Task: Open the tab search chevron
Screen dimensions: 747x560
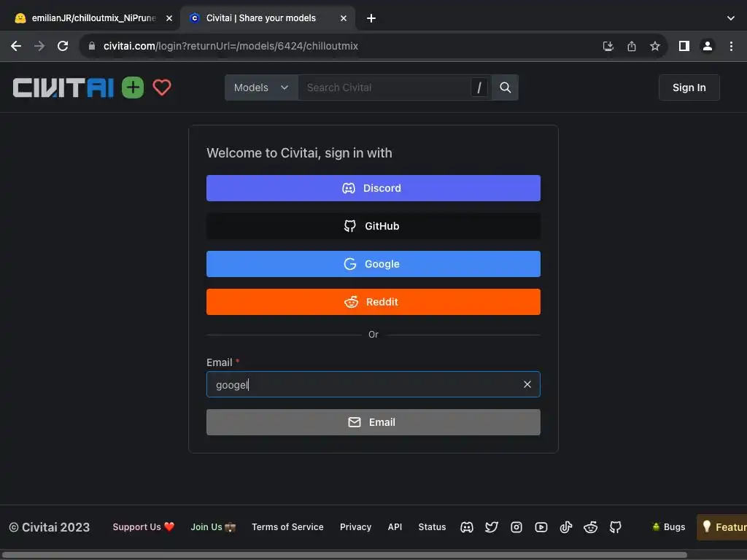Action: click(x=731, y=18)
